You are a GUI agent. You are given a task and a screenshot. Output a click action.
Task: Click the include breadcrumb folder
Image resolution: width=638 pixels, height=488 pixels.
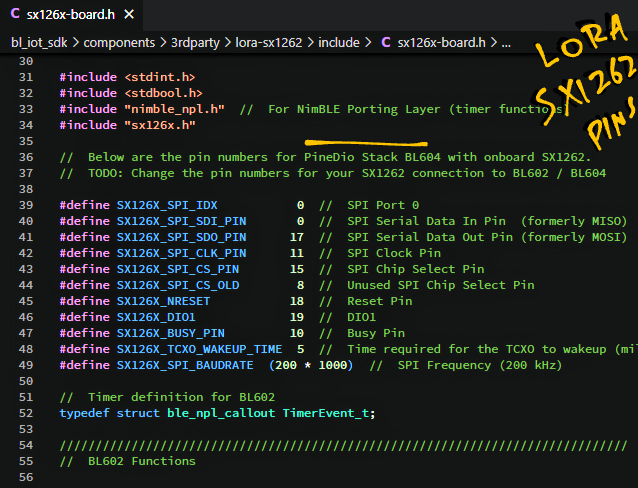coord(339,42)
